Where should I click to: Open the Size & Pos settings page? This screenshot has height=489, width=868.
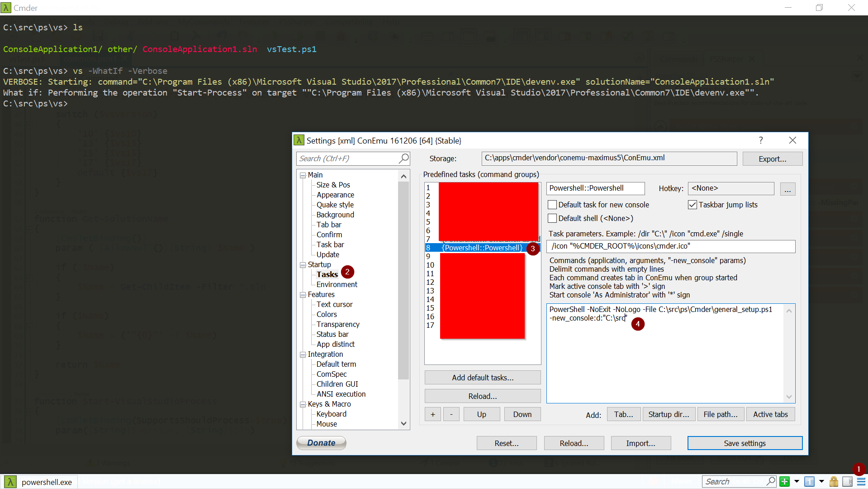[333, 185]
